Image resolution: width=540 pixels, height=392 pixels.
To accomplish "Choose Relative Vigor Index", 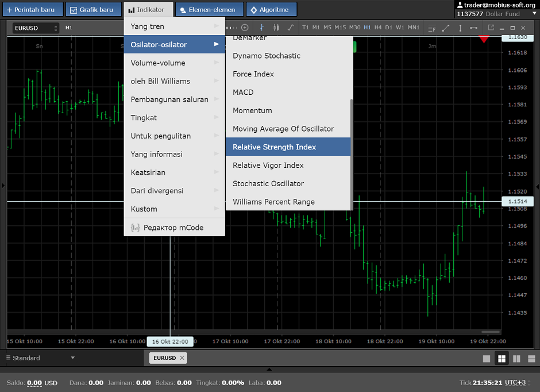I will click(288, 165).
